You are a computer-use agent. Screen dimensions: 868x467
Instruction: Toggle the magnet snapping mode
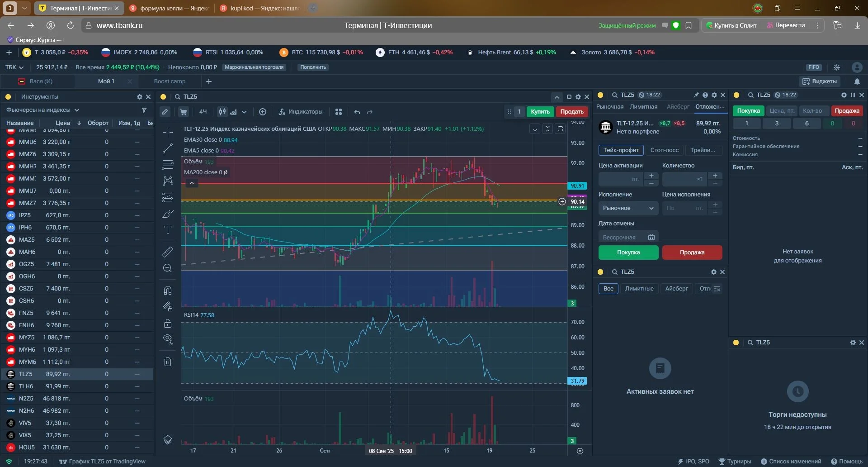[168, 291]
